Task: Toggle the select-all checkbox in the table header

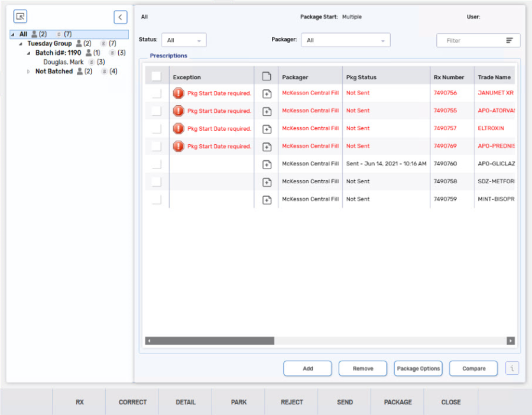Action: [156, 76]
